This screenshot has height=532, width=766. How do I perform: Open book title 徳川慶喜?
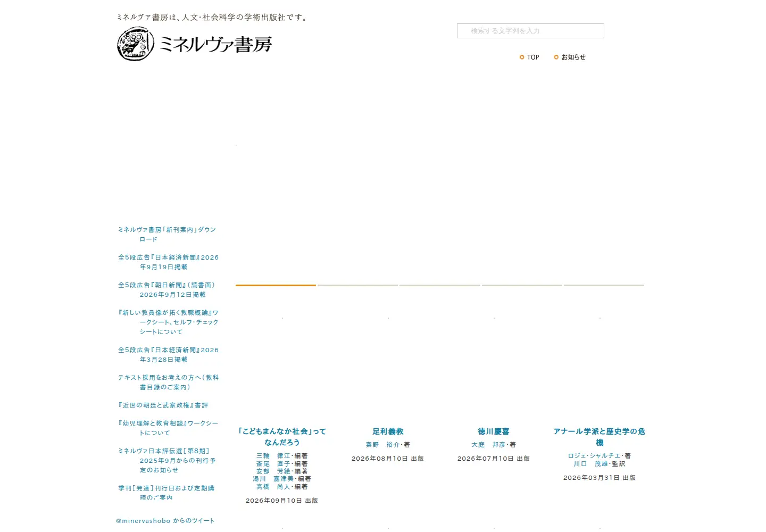(x=494, y=431)
